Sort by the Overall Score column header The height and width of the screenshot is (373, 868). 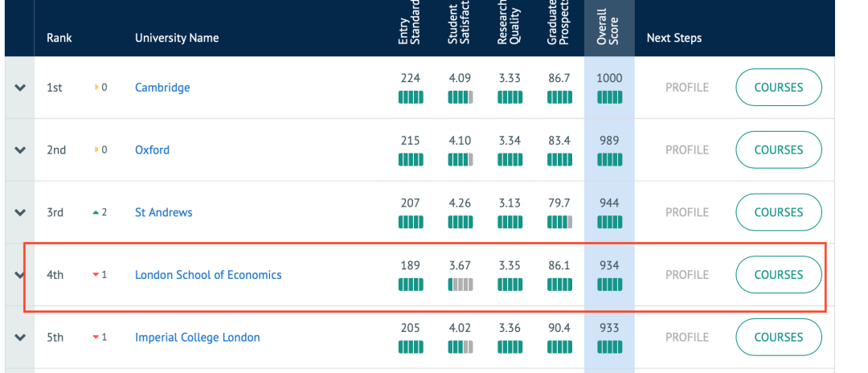609,27
